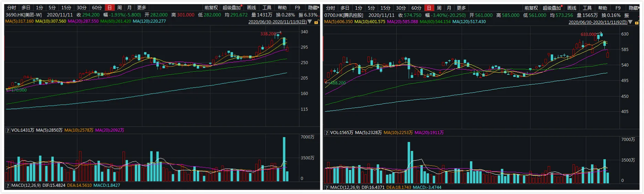The height and width of the screenshot is (194, 644).
Task: Click stock name 3690.HK[美团-W]
Action: pos(24,15)
